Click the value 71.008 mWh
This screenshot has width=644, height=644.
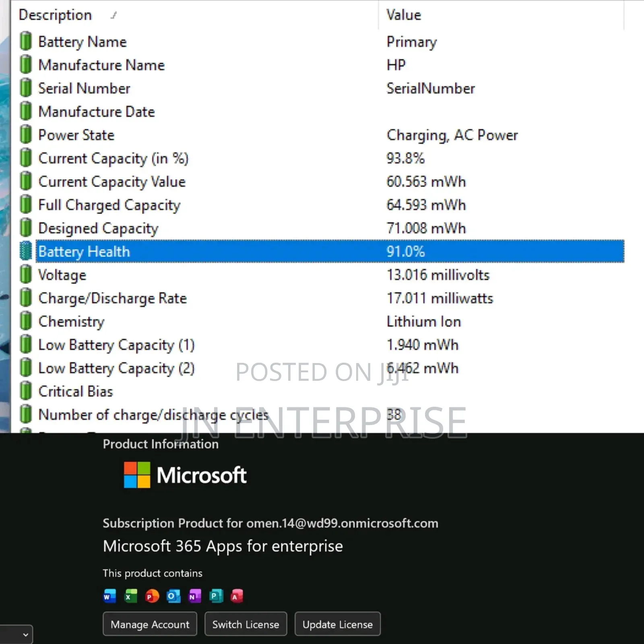tap(426, 228)
